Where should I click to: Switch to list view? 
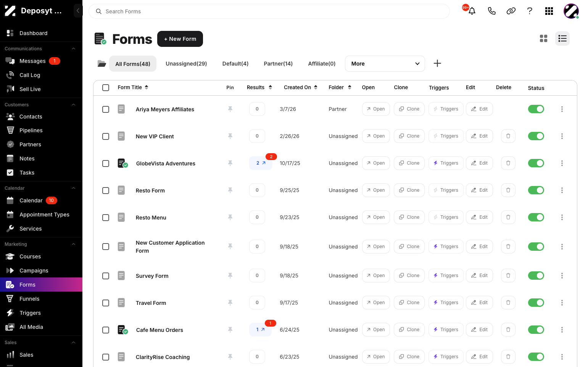(x=562, y=38)
